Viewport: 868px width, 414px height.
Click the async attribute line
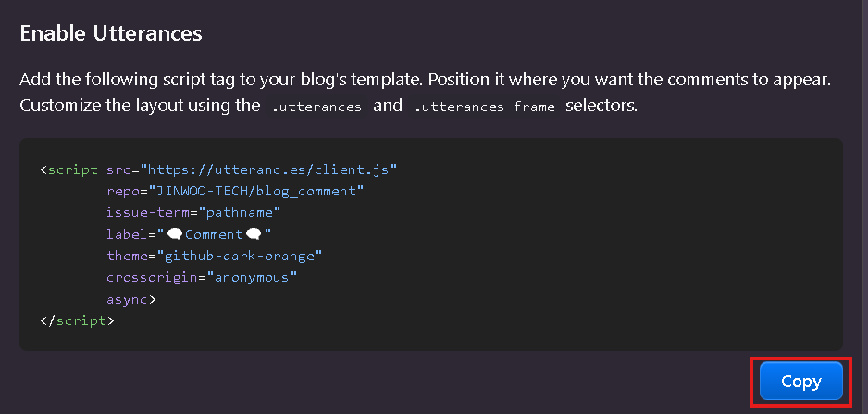131,300
